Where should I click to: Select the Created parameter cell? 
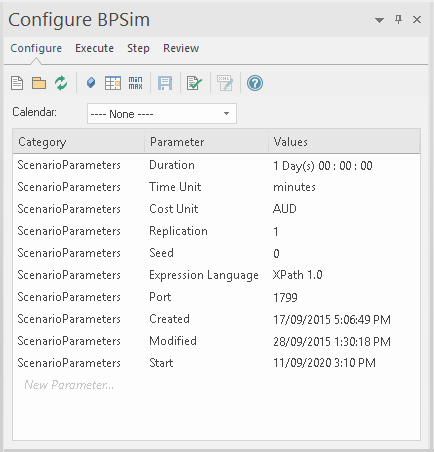click(169, 319)
